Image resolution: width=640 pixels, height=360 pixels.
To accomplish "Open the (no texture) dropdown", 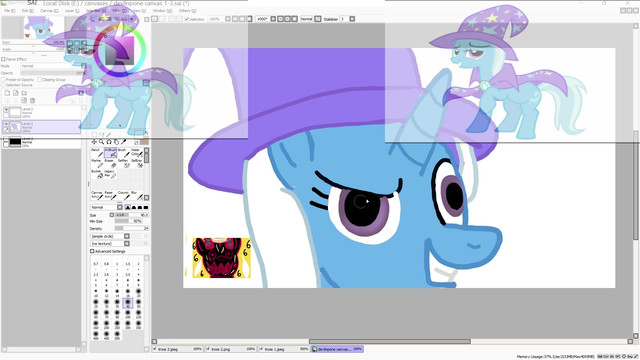I will [x=127, y=244].
